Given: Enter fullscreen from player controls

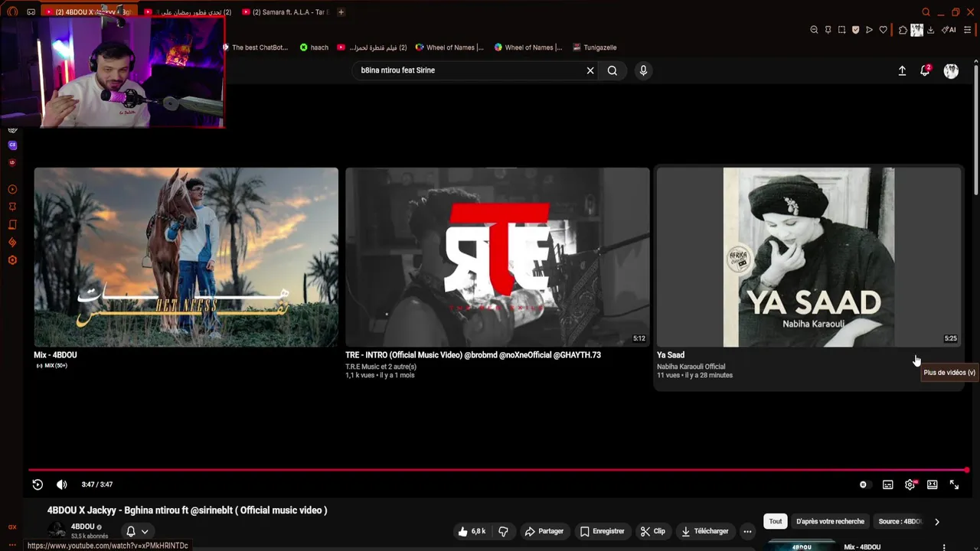Looking at the screenshot, I should (954, 484).
